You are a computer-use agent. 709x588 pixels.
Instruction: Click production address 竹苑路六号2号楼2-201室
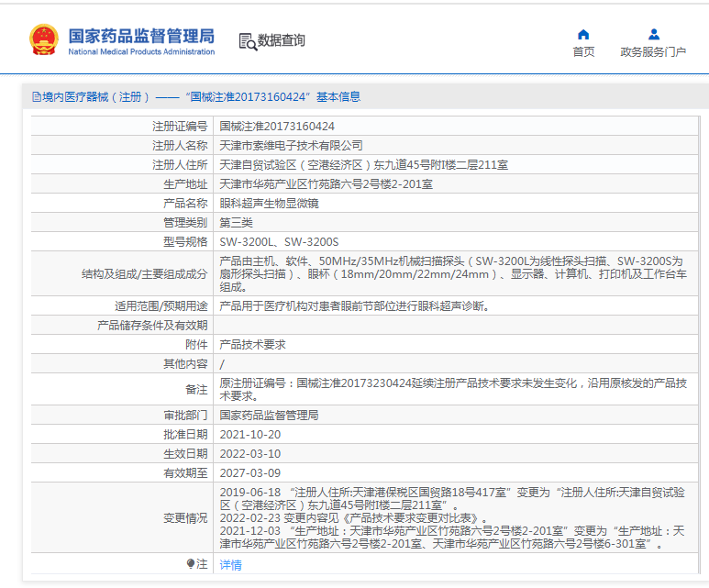point(326,184)
